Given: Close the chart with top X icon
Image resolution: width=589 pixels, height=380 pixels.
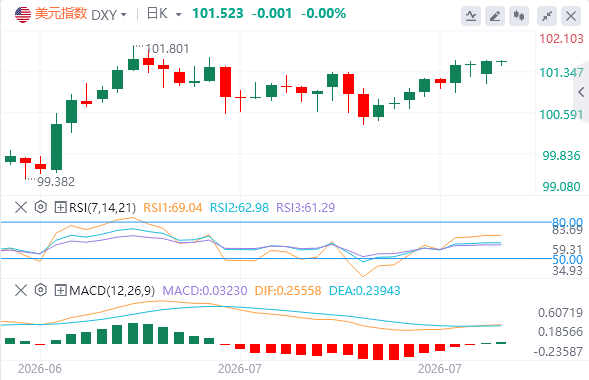Looking at the screenshot, I should tap(571, 16).
